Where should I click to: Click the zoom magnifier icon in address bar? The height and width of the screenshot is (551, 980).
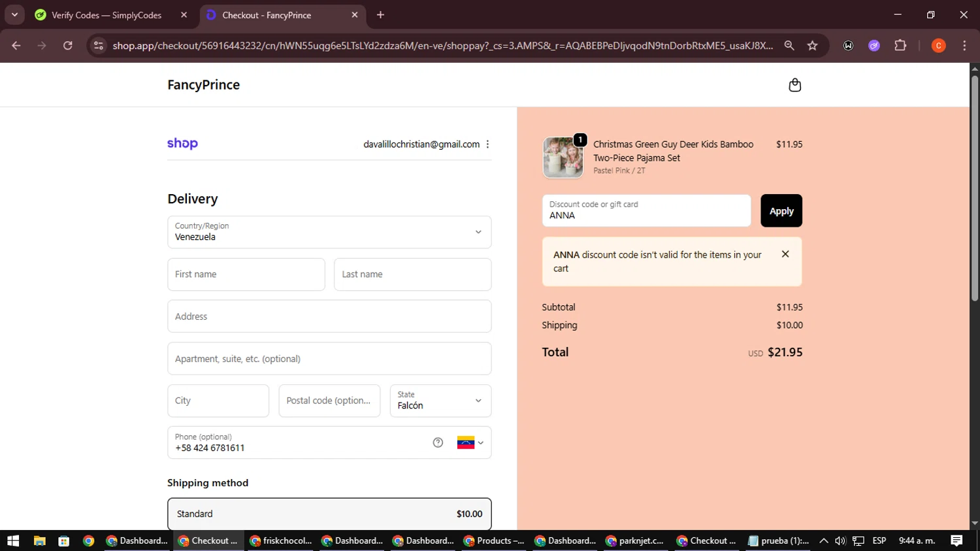tap(789, 46)
